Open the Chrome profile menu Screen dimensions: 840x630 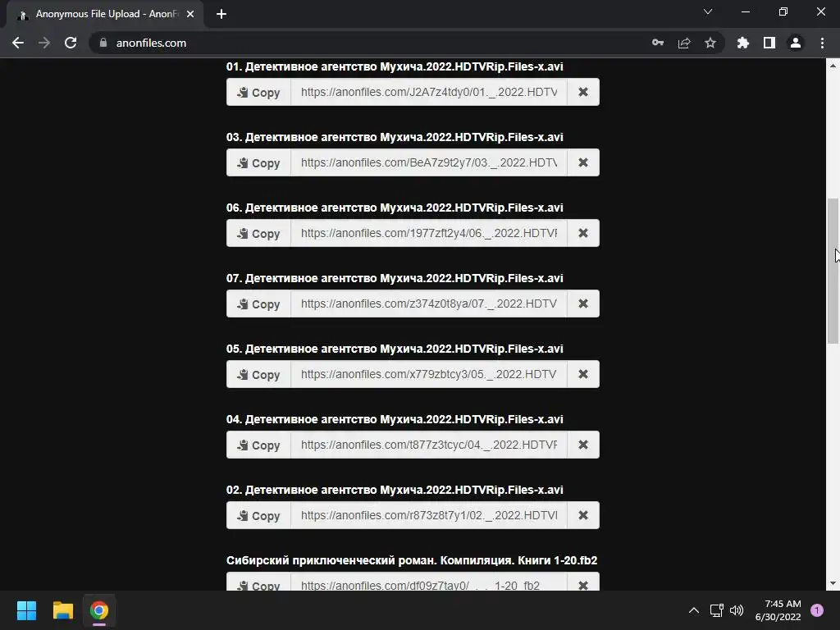tap(796, 43)
